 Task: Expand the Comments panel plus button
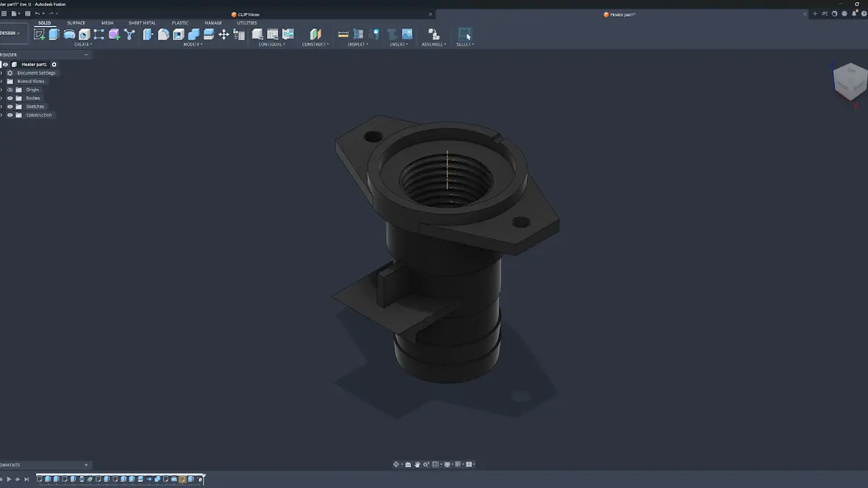[86, 465]
